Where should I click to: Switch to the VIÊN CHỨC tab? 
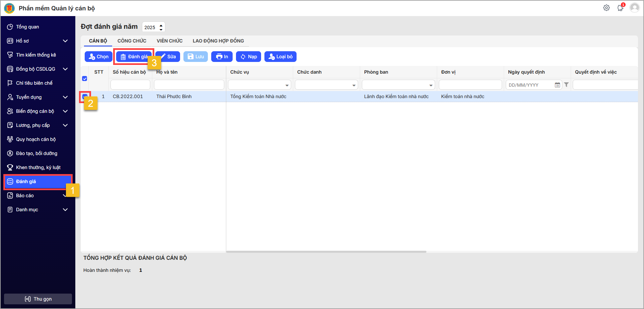click(169, 41)
